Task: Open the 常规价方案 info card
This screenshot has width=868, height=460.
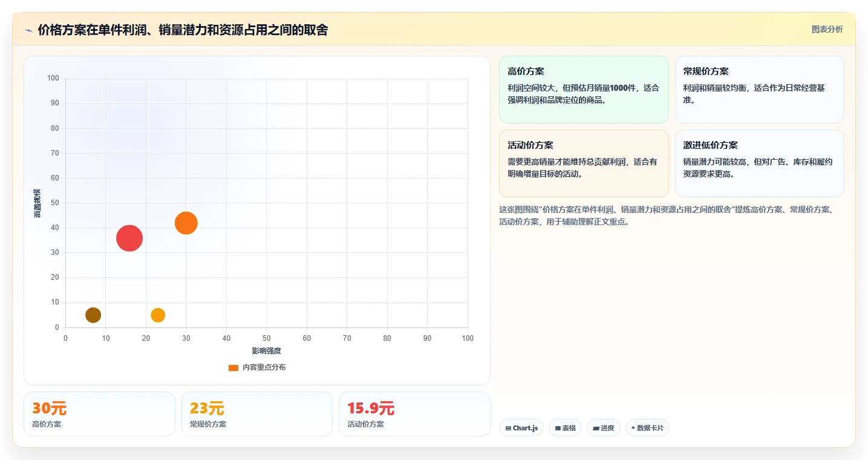Action: pos(759,90)
